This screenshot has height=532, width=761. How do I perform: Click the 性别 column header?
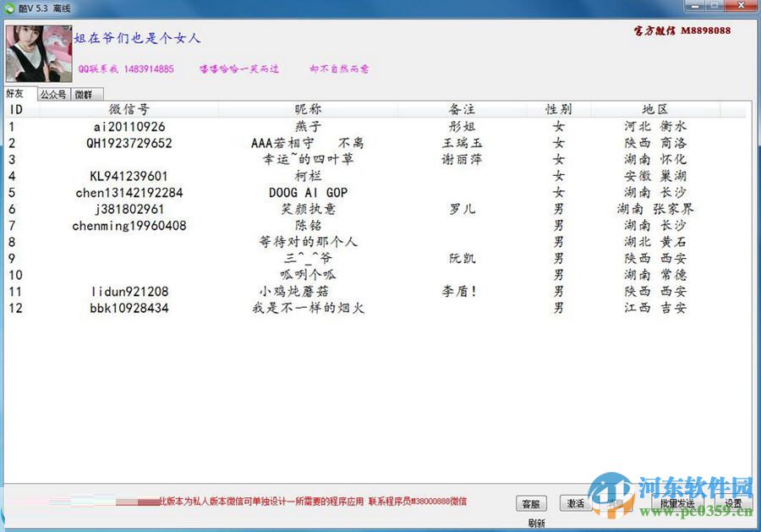tap(557, 109)
